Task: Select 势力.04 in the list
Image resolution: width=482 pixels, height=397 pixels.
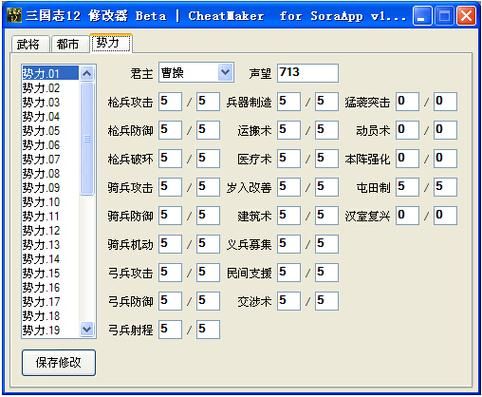Action: (x=50, y=117)
